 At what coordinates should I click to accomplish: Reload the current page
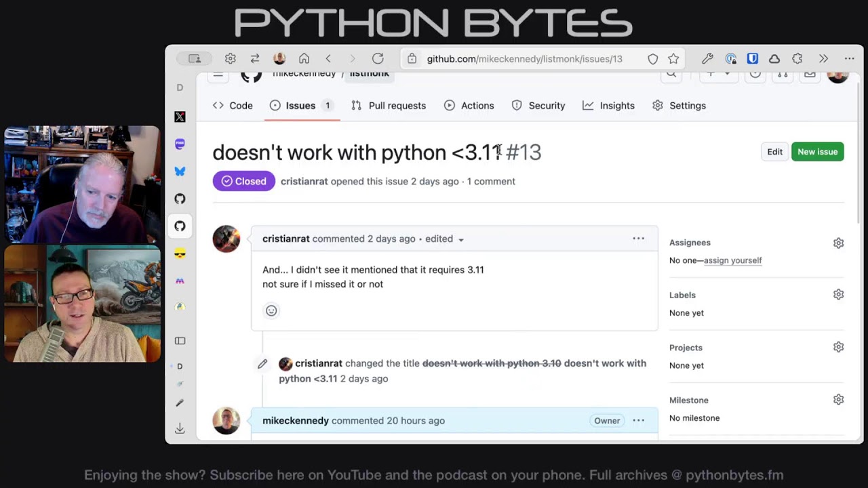click(378, 59)
